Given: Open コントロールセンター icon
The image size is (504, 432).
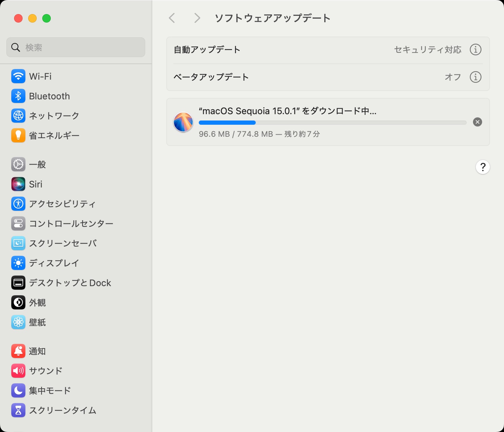Looking at the screenshot, I should [18, 223].
